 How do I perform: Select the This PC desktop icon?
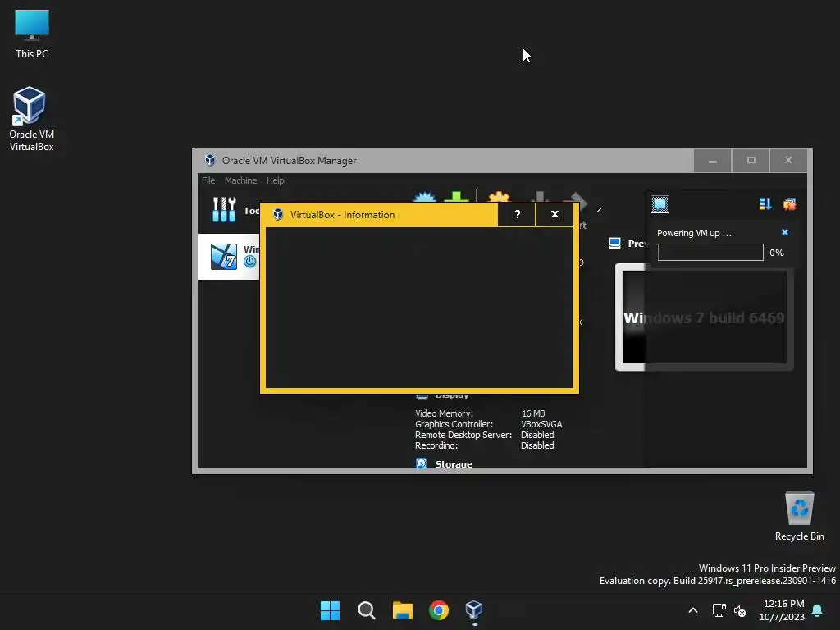pos(32,34)
